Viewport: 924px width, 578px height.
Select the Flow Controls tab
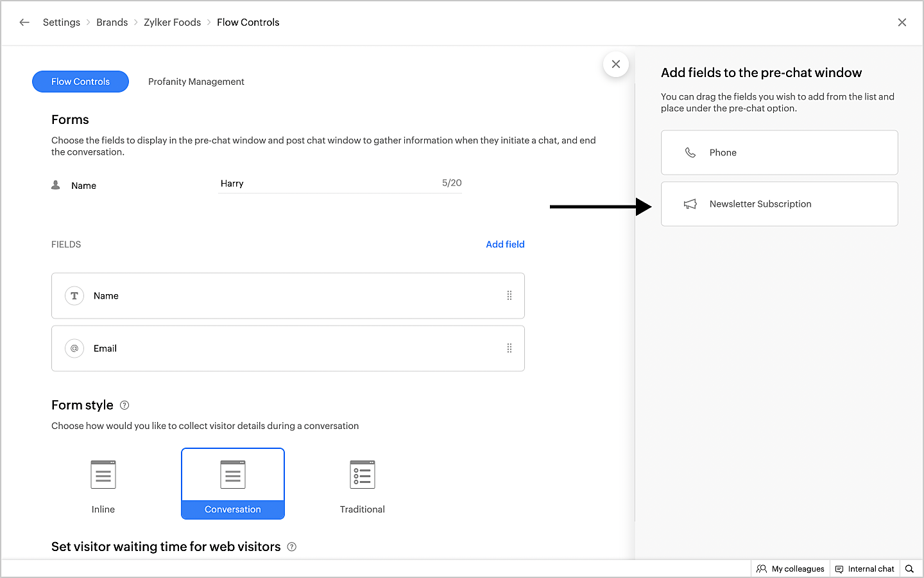81,82
